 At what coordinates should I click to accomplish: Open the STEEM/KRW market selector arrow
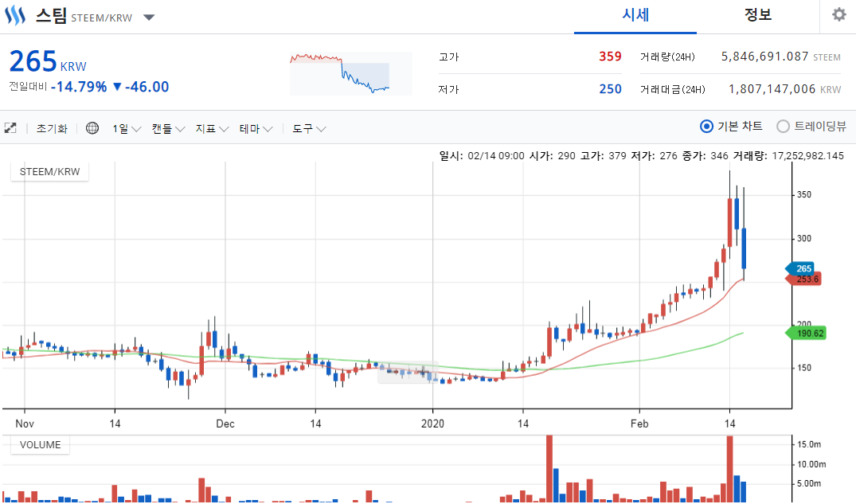[x=149, y=18]
